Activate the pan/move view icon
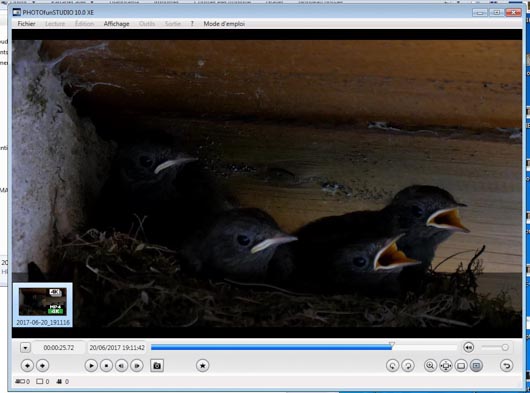Image resolution: width=530 pixels, height=393 pixels. (x=446, y=366)
